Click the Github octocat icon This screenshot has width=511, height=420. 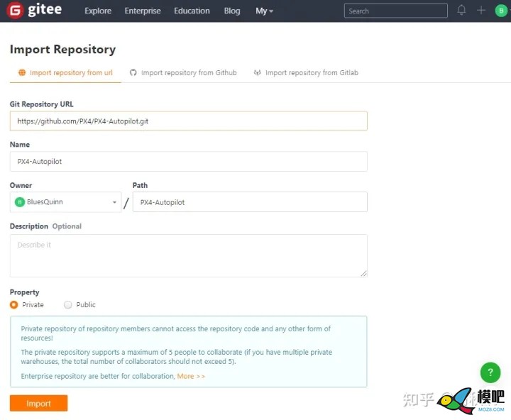tap(133, 72)
